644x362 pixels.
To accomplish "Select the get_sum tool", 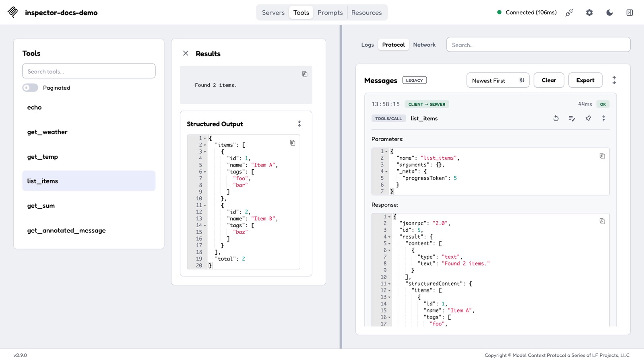I will [89, 206].
